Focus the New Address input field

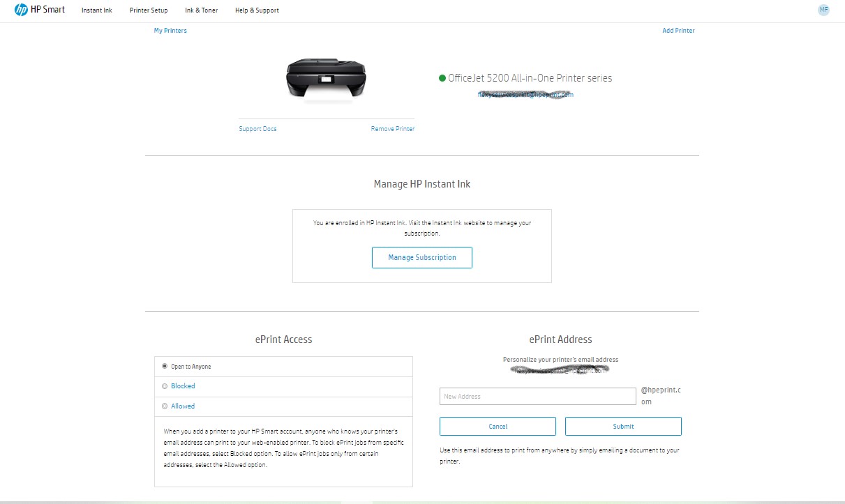pos(537,396)
